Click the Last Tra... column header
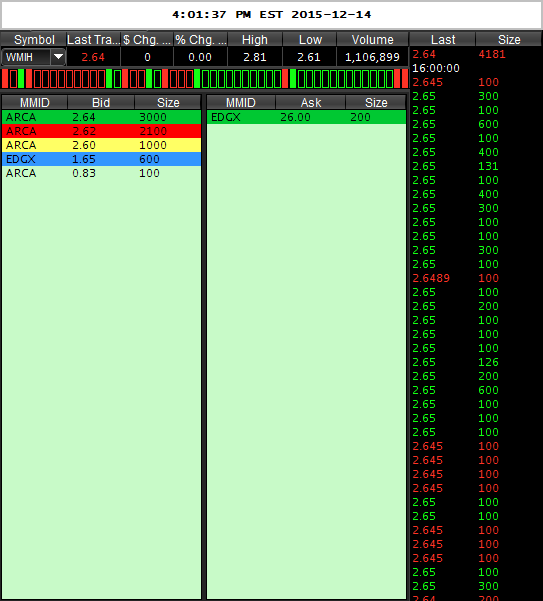Image resolution: width=543 pixels, height=601 pixels. tap(94, 39)
